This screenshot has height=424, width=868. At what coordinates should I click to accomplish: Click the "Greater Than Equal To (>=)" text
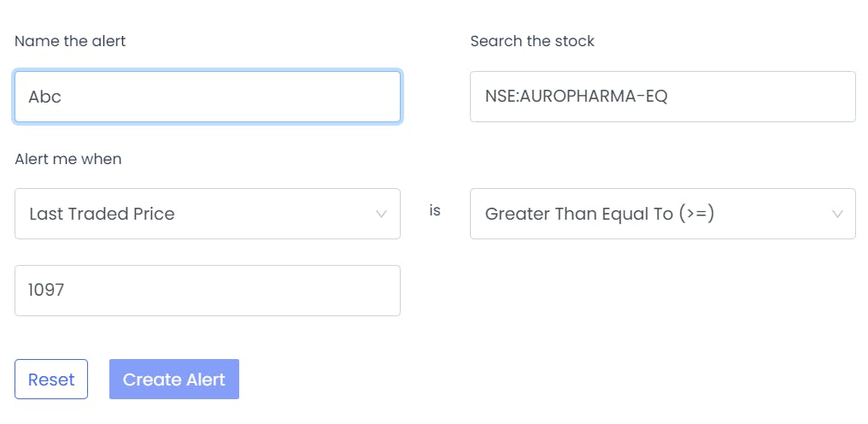coord(600,214)
